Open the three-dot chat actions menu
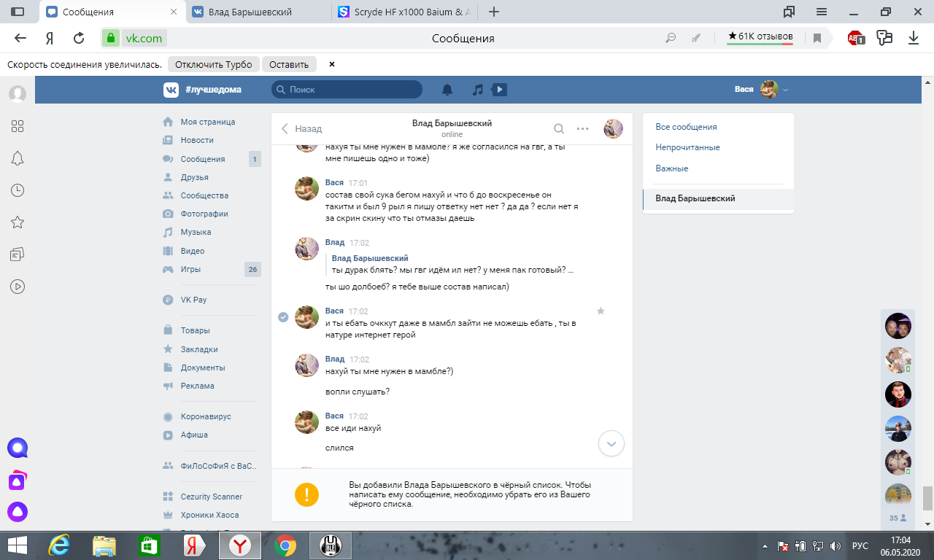This screenshot has height=560, width=934. click(x=582, y=129)
